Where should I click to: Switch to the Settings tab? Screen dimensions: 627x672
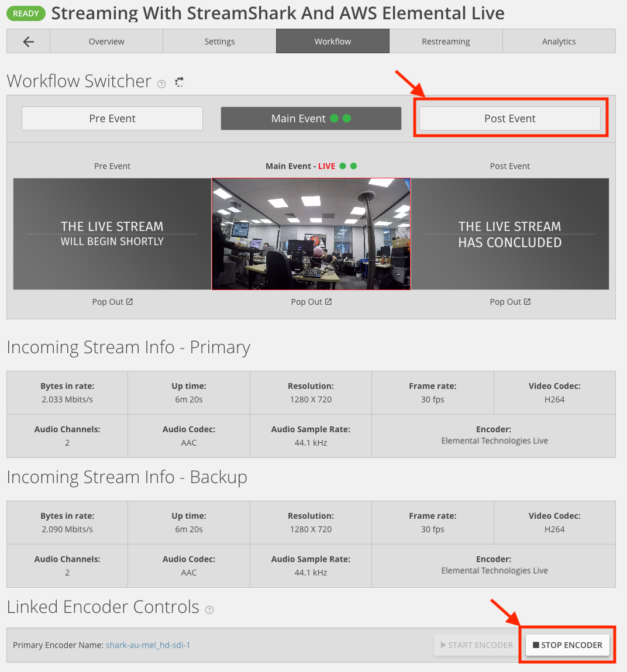(219, 42)
